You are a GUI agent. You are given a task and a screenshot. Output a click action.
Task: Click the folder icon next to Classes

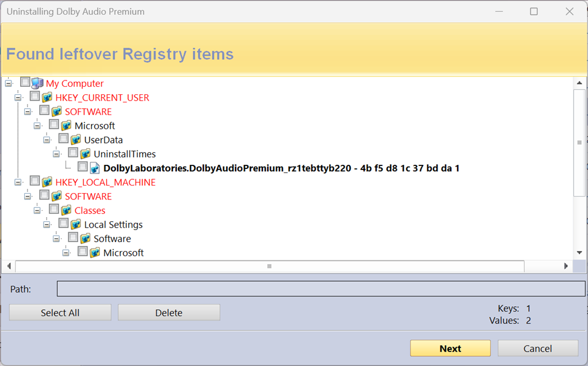coord(66,210)
